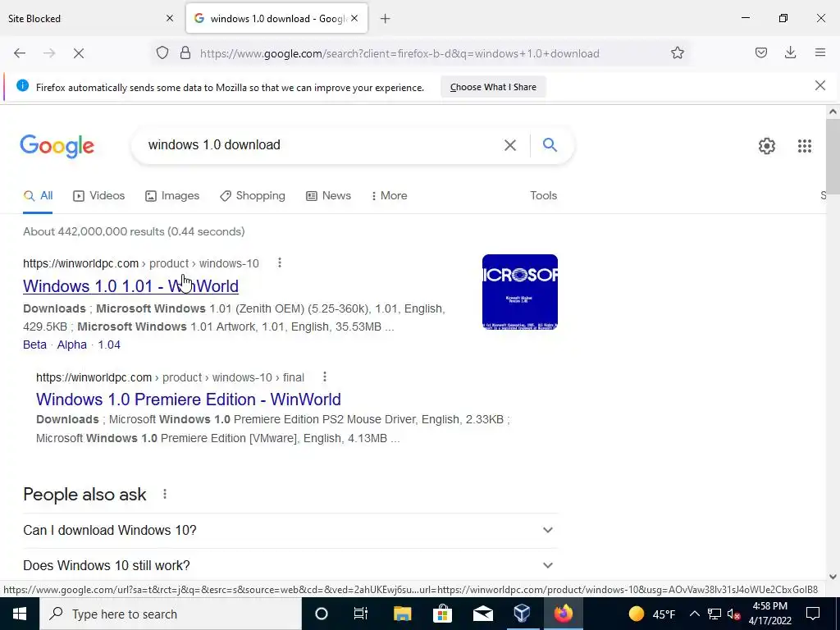Click into the Google search input field
The height and width of the screenshot is (630, 840).
[322, 144]
